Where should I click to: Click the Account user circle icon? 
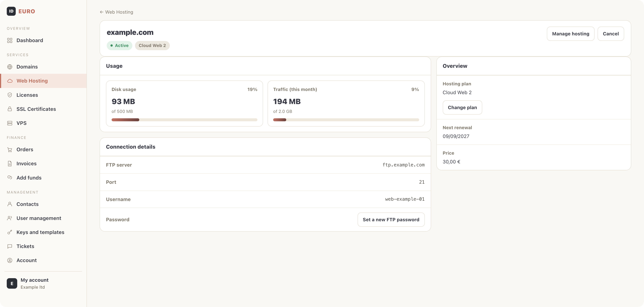(10, 260)
